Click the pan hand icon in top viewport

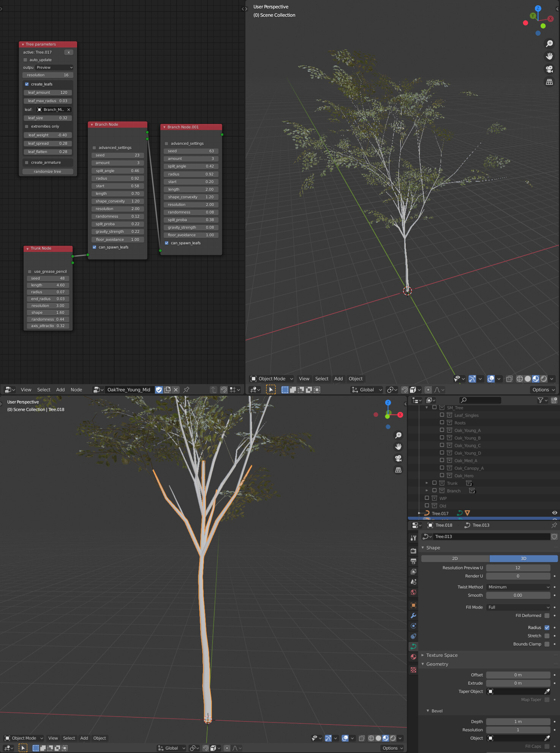549,56
